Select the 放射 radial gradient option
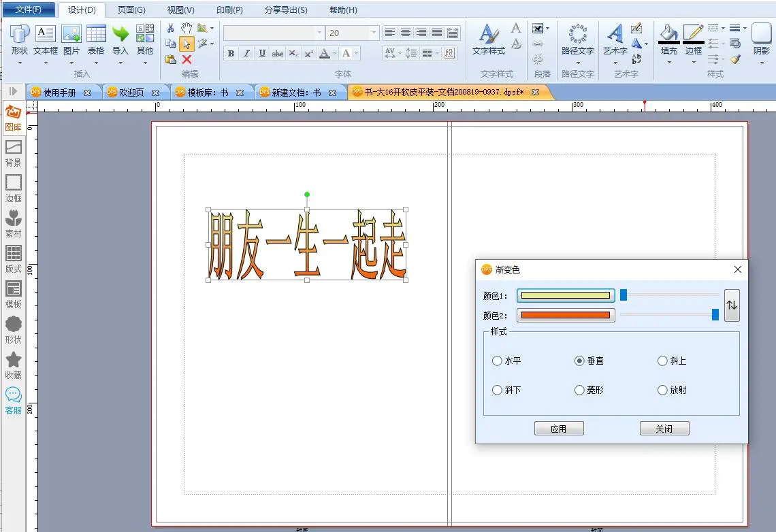 [x=662, y=390]
